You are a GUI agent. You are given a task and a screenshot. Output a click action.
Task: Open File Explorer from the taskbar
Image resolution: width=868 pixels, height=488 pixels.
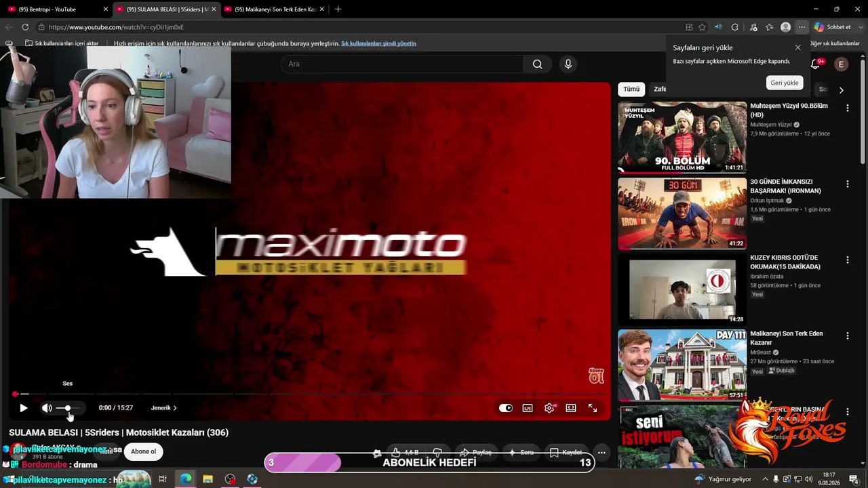click(208, 479)
